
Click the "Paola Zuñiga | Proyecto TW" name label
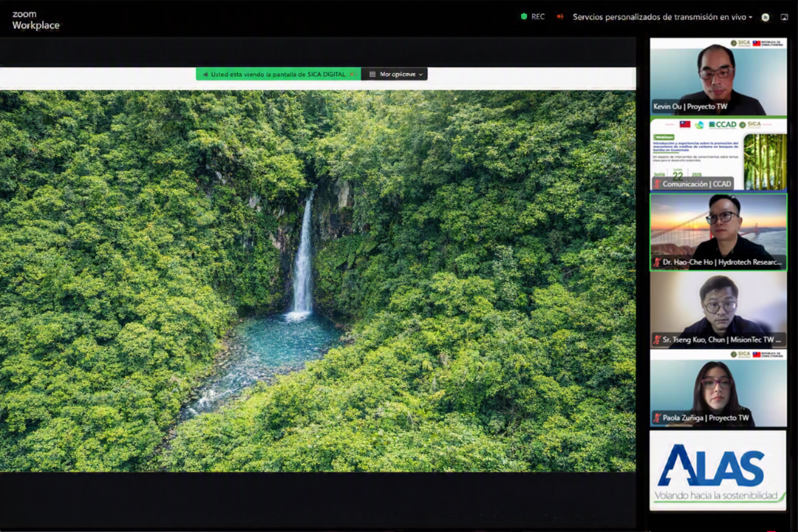[706, 418]
